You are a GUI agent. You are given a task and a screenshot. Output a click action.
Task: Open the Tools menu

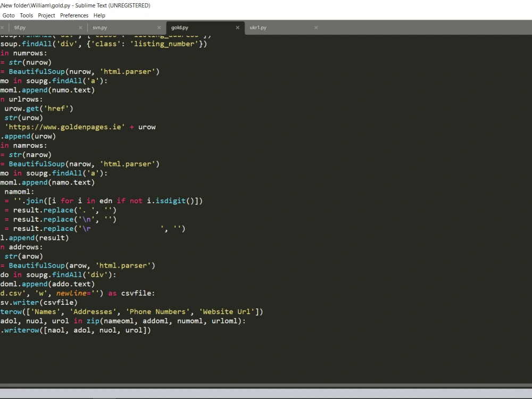click(x=26, y=15)
